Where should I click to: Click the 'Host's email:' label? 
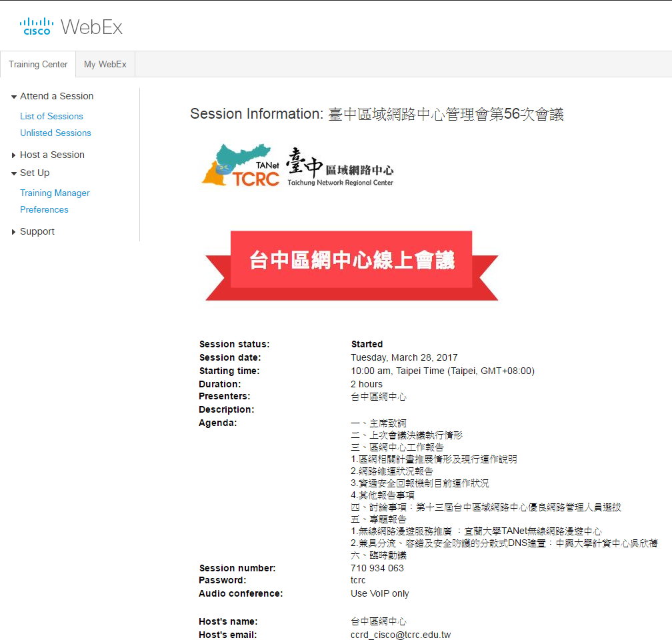[x=228, y=635]
